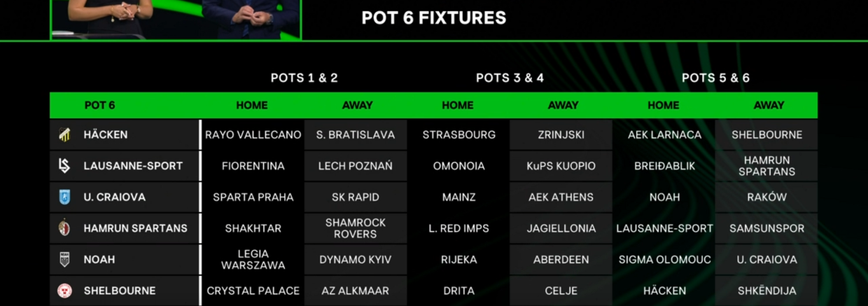Image resolution: width=868 pixels, height=306 pixels.
Task: Select the KuPS Kuopio away cell
Action: pyautogui.click(x=561, y=166)
